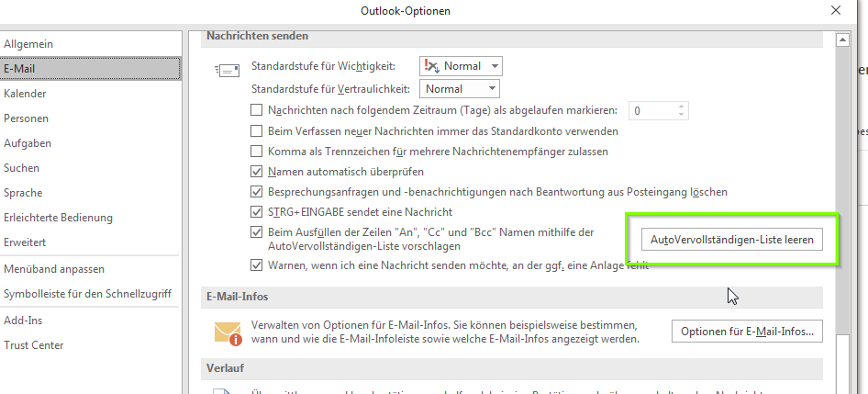Click the scroll up arrow
Screen dimensions: 868x394
coord(842,39)
